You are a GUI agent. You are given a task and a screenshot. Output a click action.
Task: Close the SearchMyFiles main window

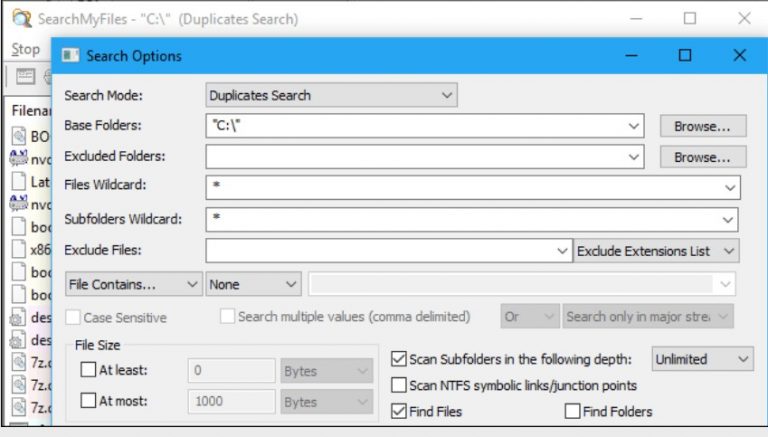pyautogui.click(x=744, y=19)
